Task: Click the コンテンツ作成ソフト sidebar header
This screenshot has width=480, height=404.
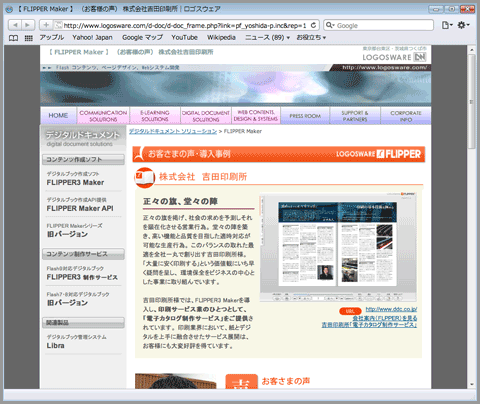Action: pyautogui.click(x=83, y=159)
